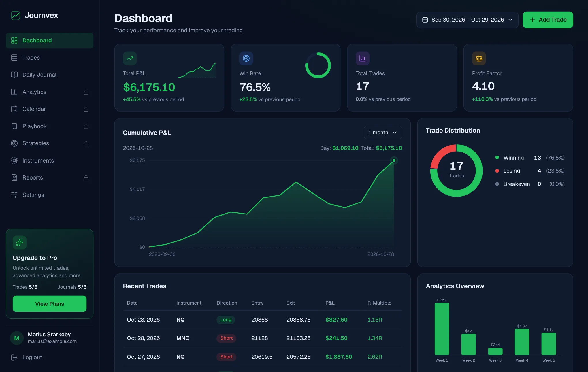Image resolution: width=588 pixels, height=372 pixels.
Task: Select Instruments in the sidebar
Action: click(50, 160)
